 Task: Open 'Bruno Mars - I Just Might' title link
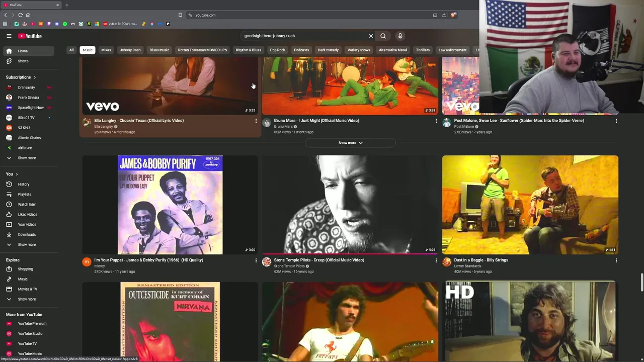coord(316,121)
